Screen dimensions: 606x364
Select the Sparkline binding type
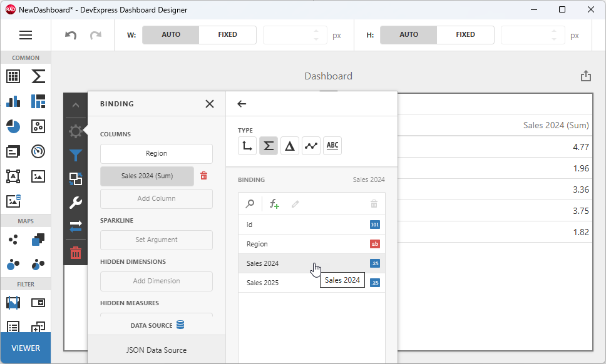click(x=311, y=145)
